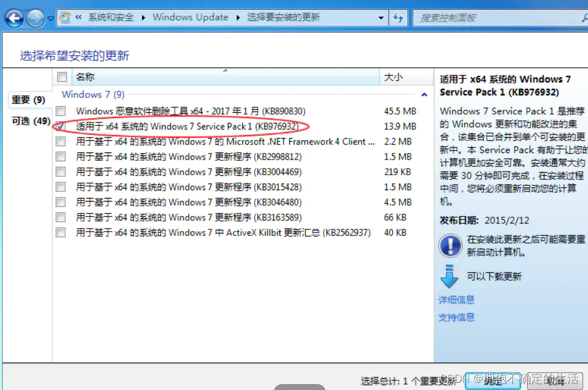Uncheck the Service Pack 1 KB976932 checkbox

click(x=61, y=126)
